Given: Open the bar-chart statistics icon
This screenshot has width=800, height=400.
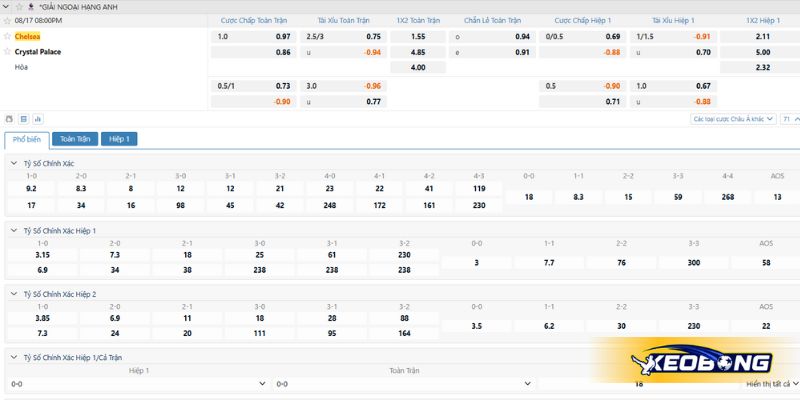Looking at the screenshot, I should (38, 119).
